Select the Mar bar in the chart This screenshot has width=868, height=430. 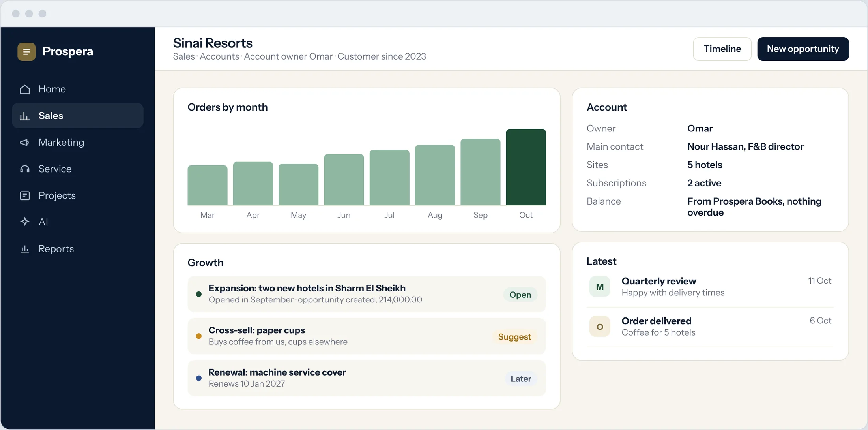click(208, 185)
